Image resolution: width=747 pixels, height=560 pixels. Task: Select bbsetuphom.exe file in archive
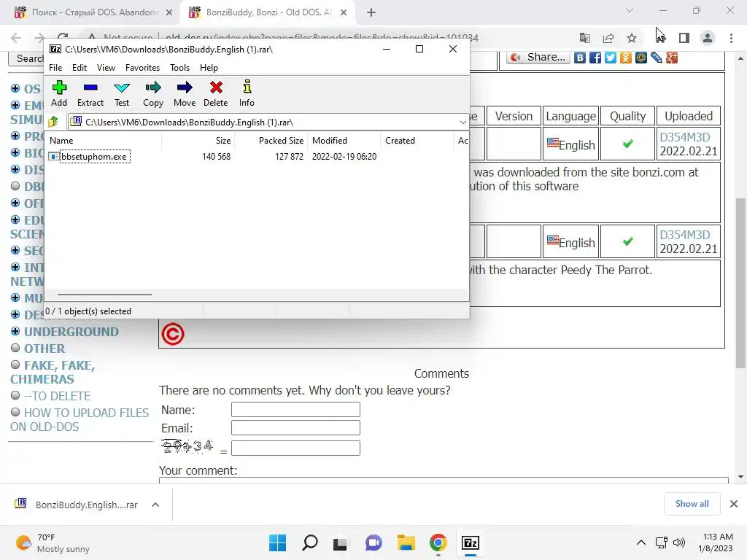pyautogui.click(x=94, y=157)
